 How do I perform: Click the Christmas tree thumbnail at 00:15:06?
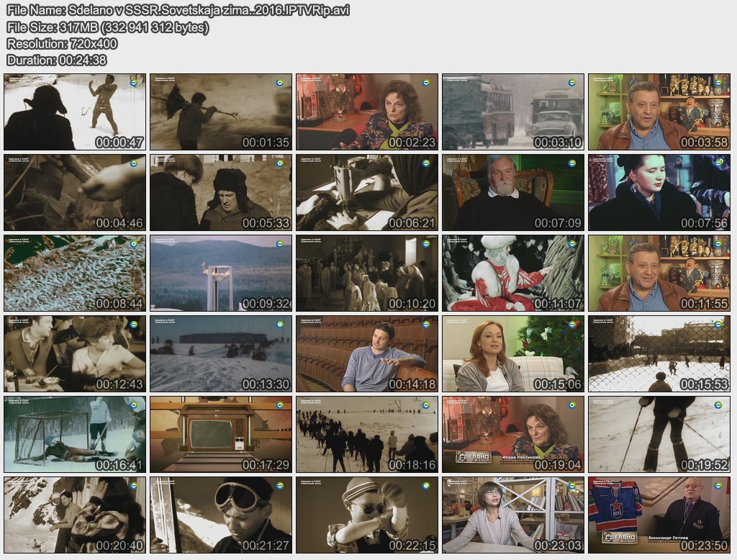coord(513,353)
